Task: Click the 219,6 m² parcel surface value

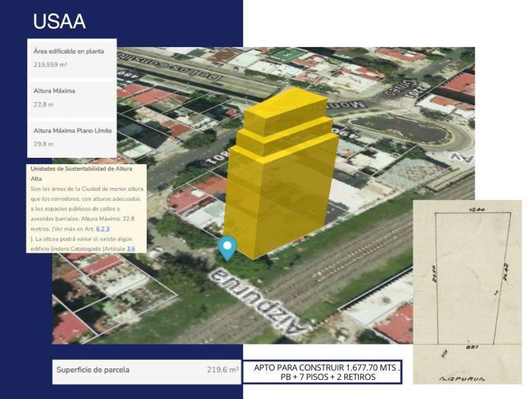Action: point(222,370)
